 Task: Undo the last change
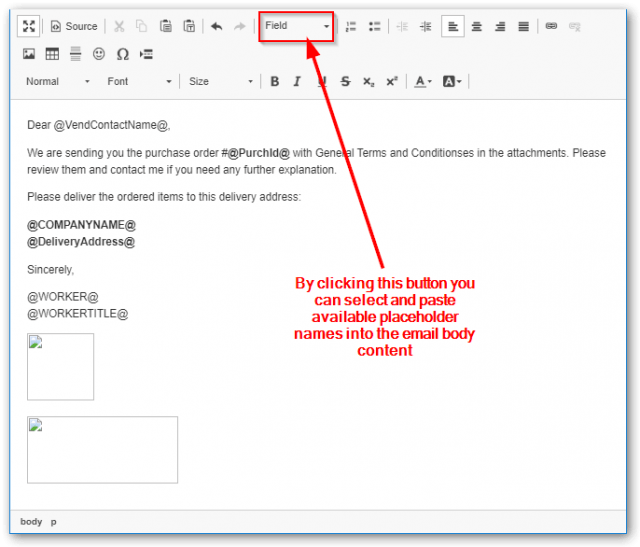[217, 27]
